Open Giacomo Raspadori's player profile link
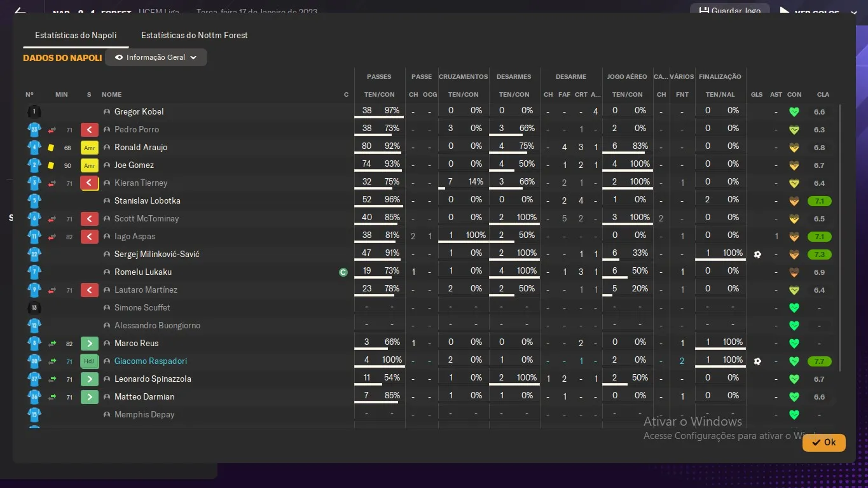This screenshot has width=868, height=488. (x=151, y=361)
